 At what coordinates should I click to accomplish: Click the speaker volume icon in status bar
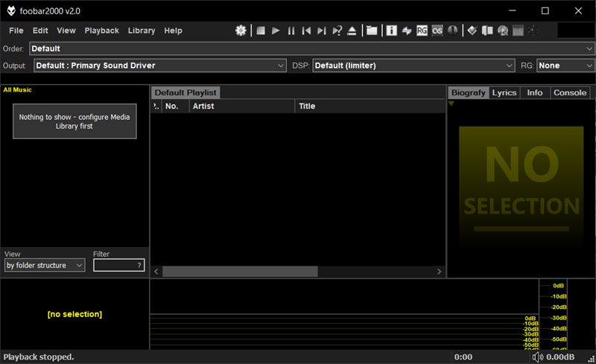click(538, 357)
